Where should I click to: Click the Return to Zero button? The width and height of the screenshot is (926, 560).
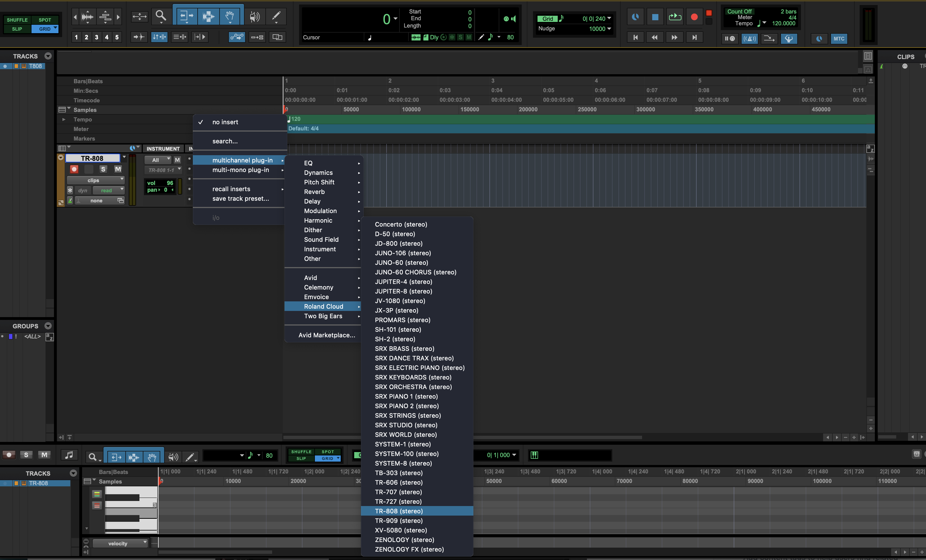point(635,37)
